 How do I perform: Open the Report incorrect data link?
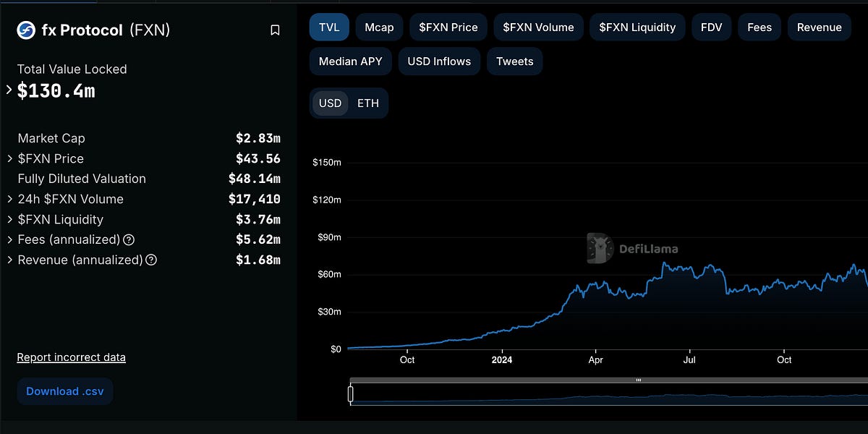[71, 357]
